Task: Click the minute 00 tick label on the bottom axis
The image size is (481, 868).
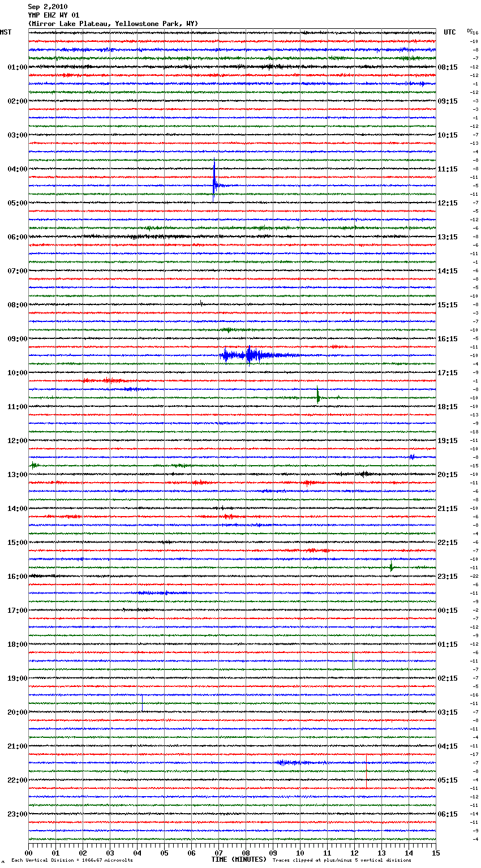Action: (x=28, y=853)
